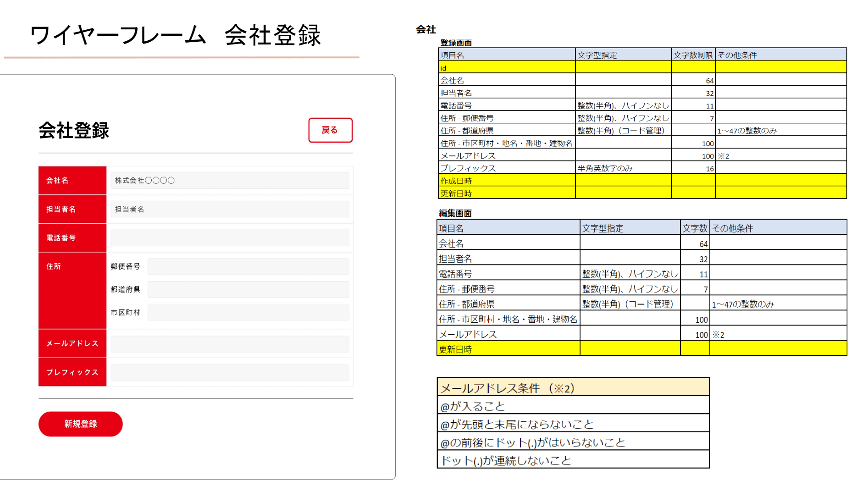
Task: Select the 会社 section label above tables
Action: (426, 29)
